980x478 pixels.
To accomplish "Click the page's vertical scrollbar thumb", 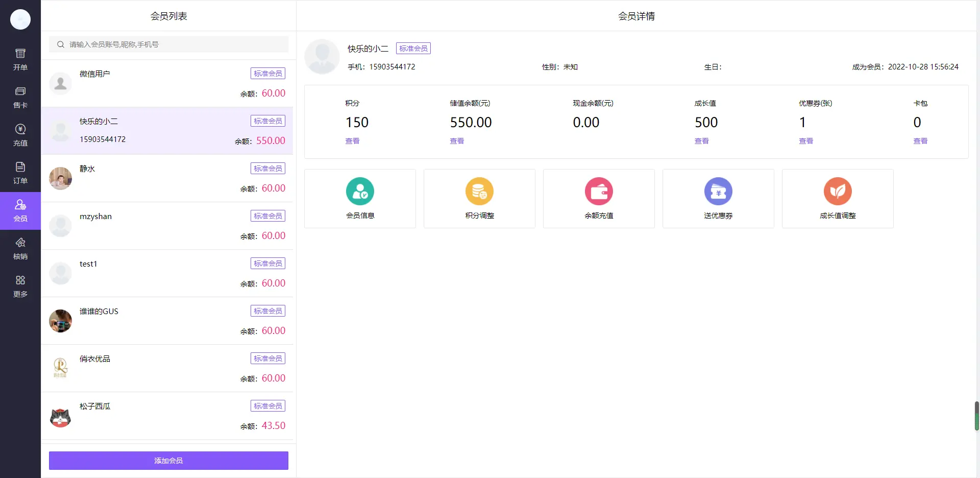I will click(976, 416).
